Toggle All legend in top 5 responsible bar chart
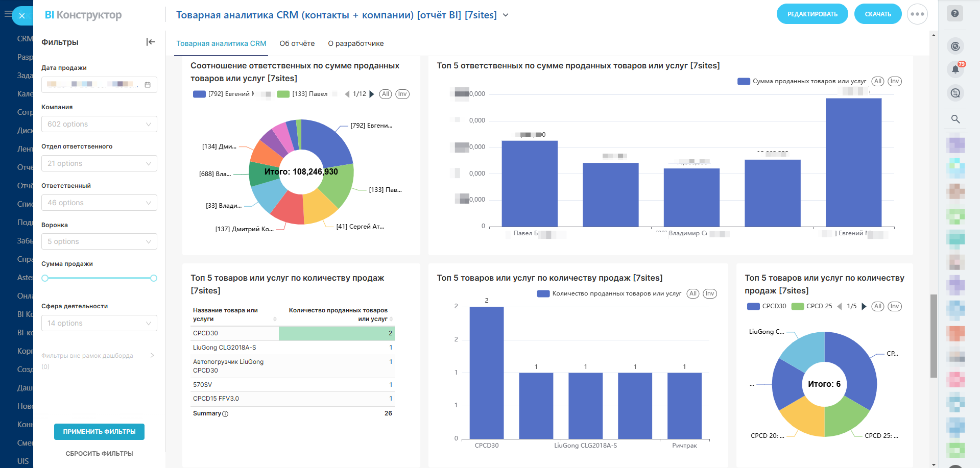This screenshot has height=468, width=980. click(x=877, y=81)
